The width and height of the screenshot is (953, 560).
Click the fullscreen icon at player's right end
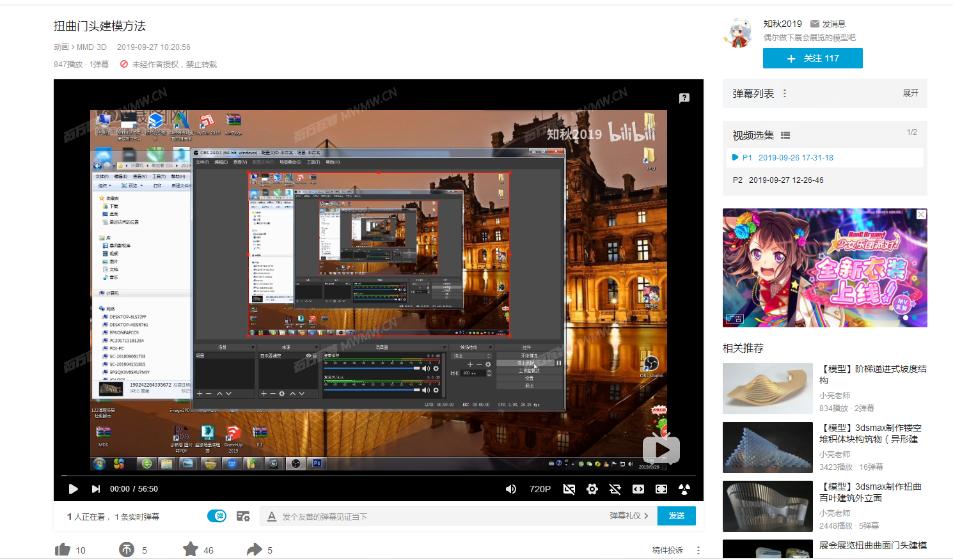click(x=684, y=489)
